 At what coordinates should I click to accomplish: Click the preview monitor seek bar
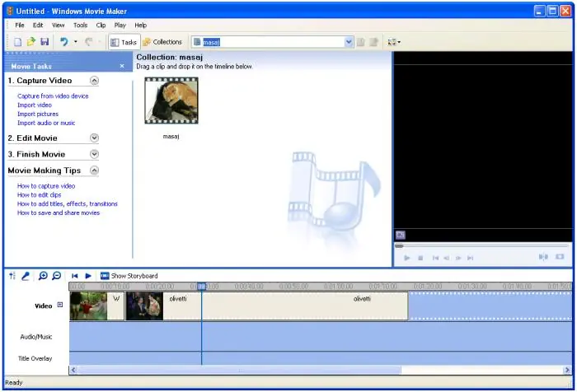pos(481,245)
